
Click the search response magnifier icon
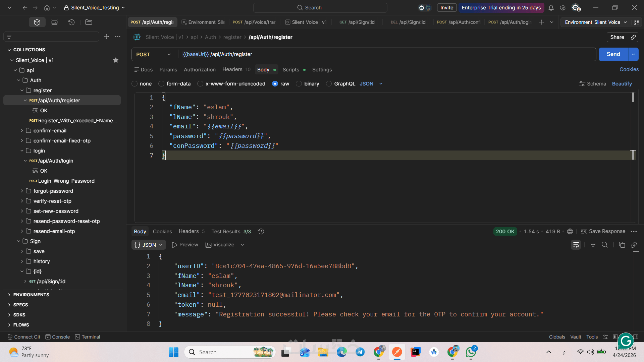[x=604, y=245]
